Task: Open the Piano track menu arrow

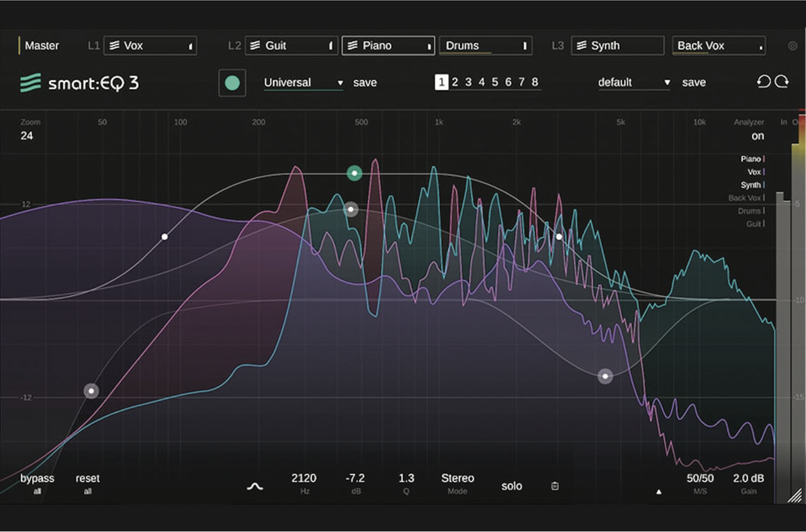Action: tap(429, 46)
